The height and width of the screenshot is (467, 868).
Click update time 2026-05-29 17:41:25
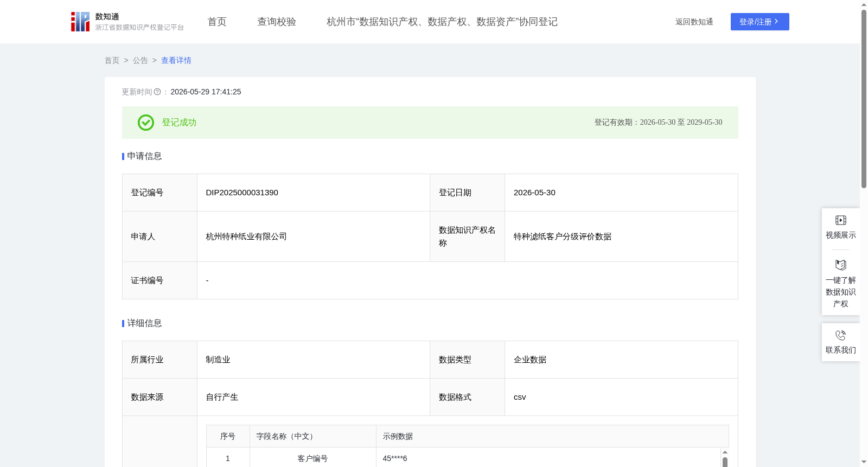(206, 92)
